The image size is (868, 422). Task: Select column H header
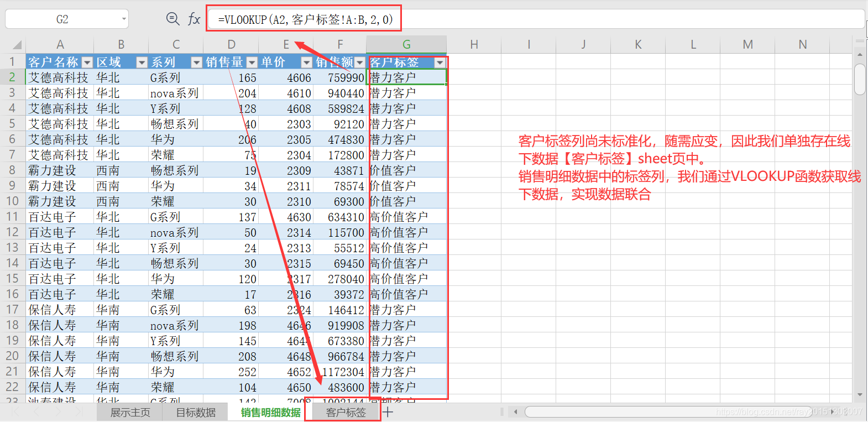click(x=474, y=44)
